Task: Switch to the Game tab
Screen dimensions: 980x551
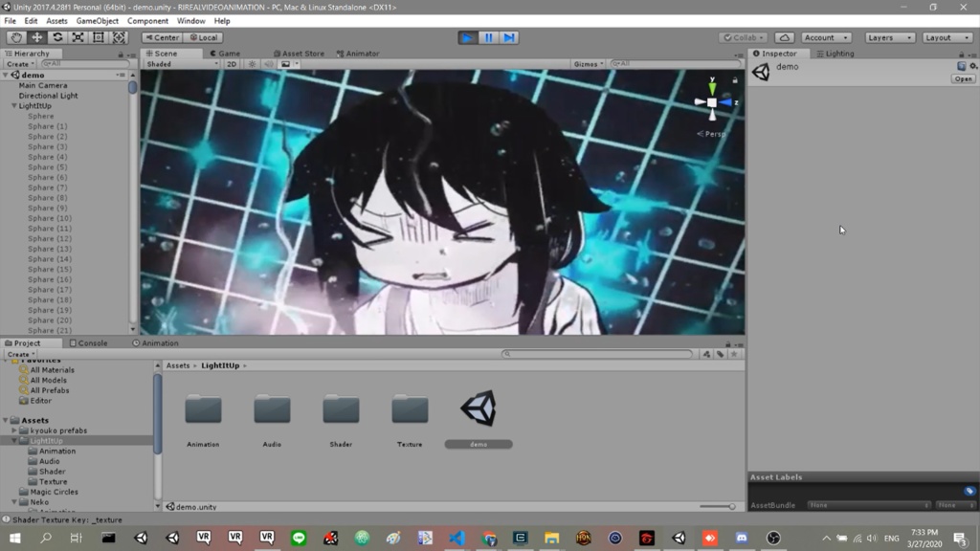Action: coord(225,54)
